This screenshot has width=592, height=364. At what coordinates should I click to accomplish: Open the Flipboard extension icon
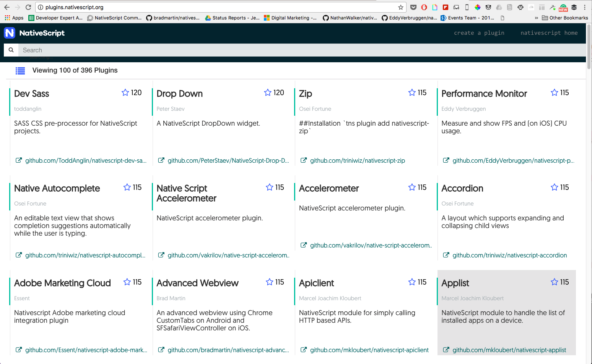pos(446,7)
